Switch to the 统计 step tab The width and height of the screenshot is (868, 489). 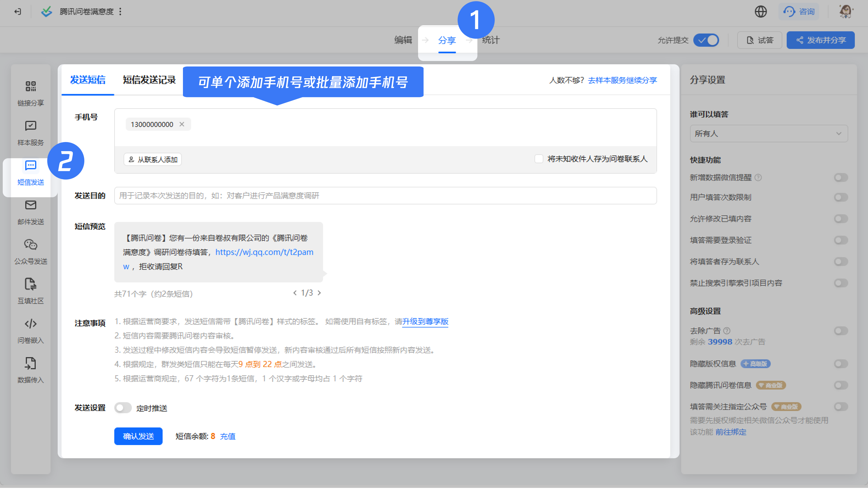(x=491, y=40)
